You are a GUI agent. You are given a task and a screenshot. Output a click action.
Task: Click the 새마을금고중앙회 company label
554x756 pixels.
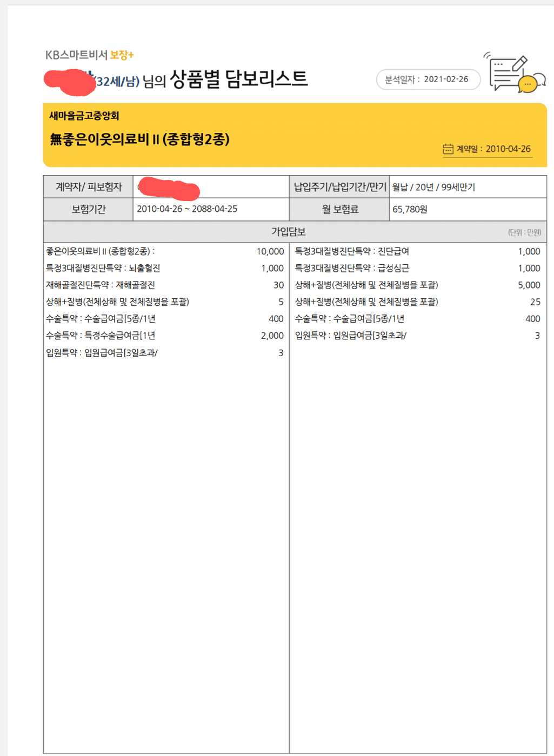(x=84, y=116)
